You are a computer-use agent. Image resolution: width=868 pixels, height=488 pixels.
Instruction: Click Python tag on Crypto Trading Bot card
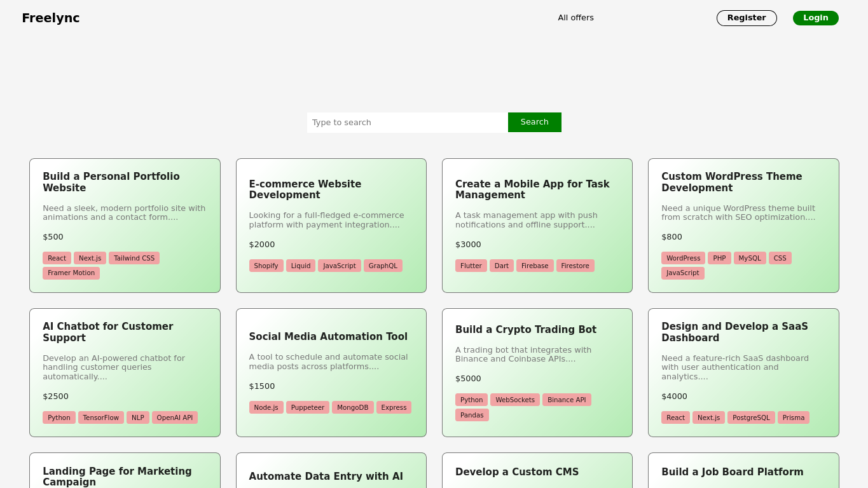coord(472,400)
